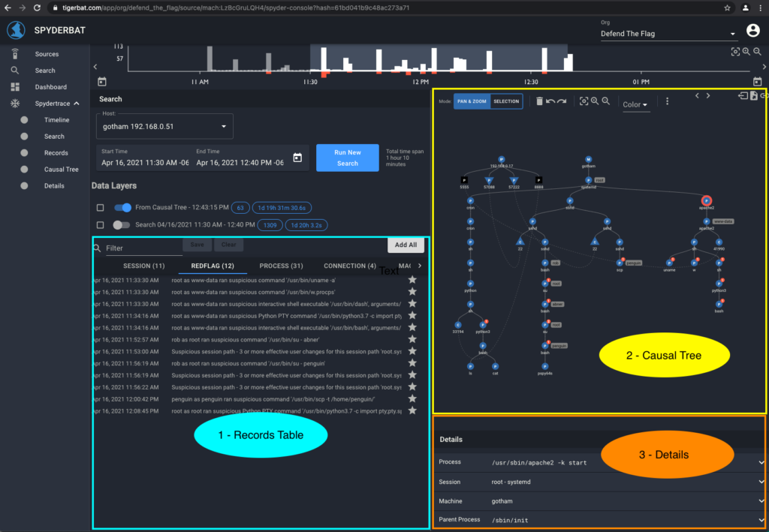Open the Org Defend The Flag dropdown
This screenshot has height=532, width=769.
point(668,34)
